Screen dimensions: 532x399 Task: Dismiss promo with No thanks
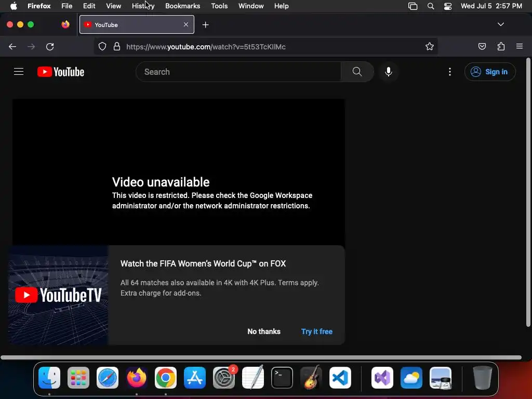263,331
